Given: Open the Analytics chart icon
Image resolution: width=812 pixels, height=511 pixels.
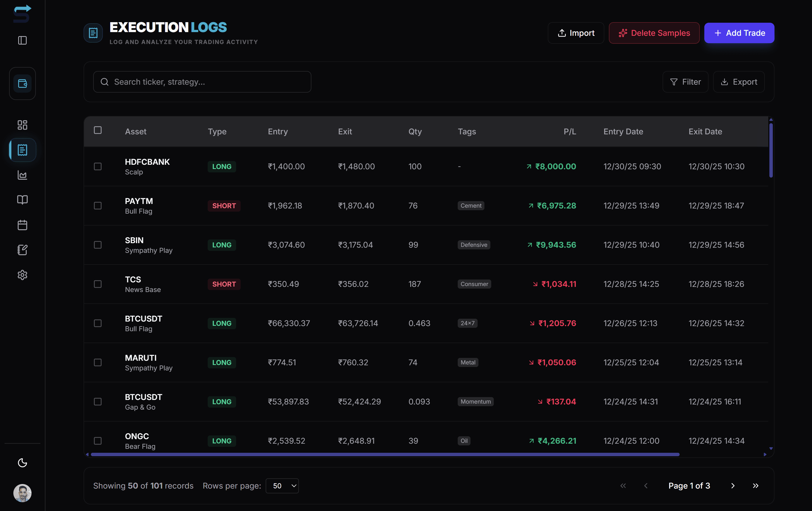Looking at the screenshot, I should [x=22, y=175].
